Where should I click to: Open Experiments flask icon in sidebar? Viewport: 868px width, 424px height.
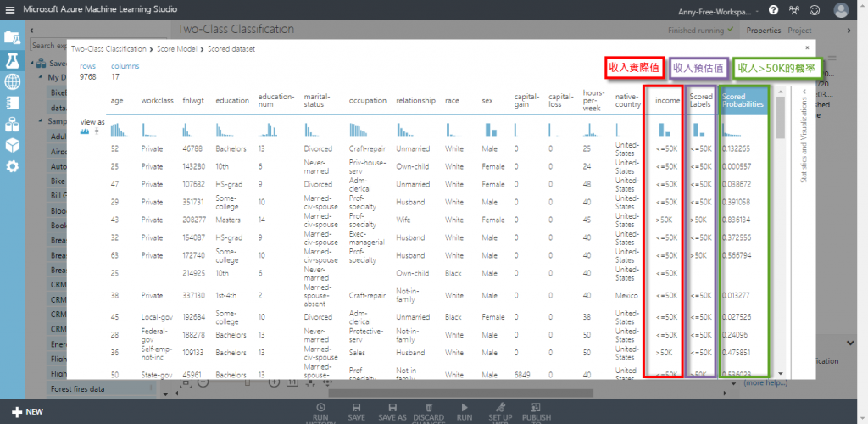tap(12, 60)
